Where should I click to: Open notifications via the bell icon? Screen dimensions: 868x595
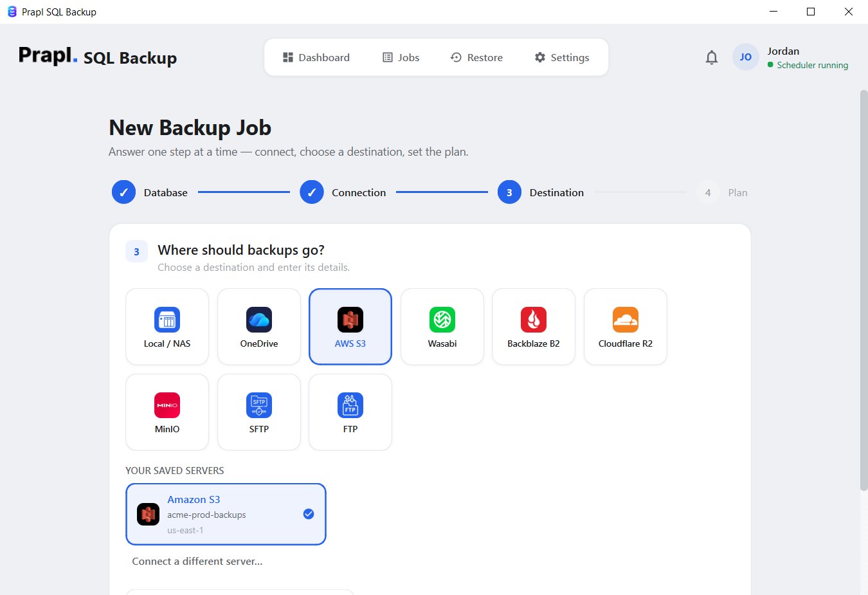(712, 57)
